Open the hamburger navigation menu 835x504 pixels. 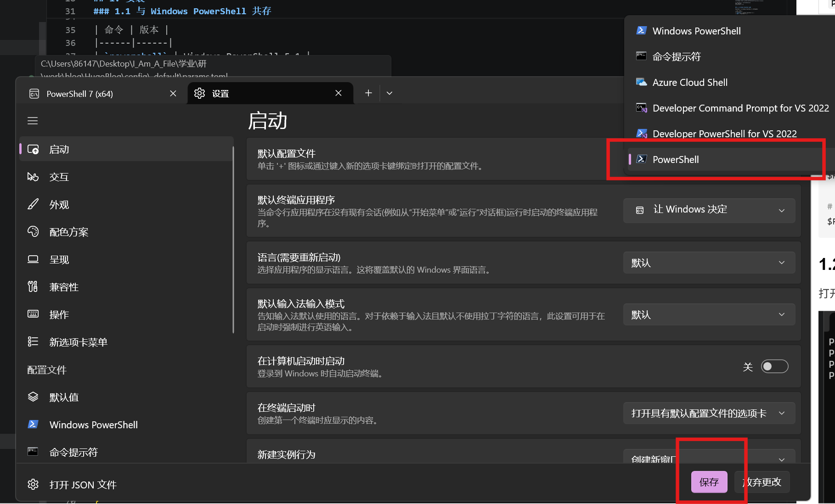click(x=33, y=121)
